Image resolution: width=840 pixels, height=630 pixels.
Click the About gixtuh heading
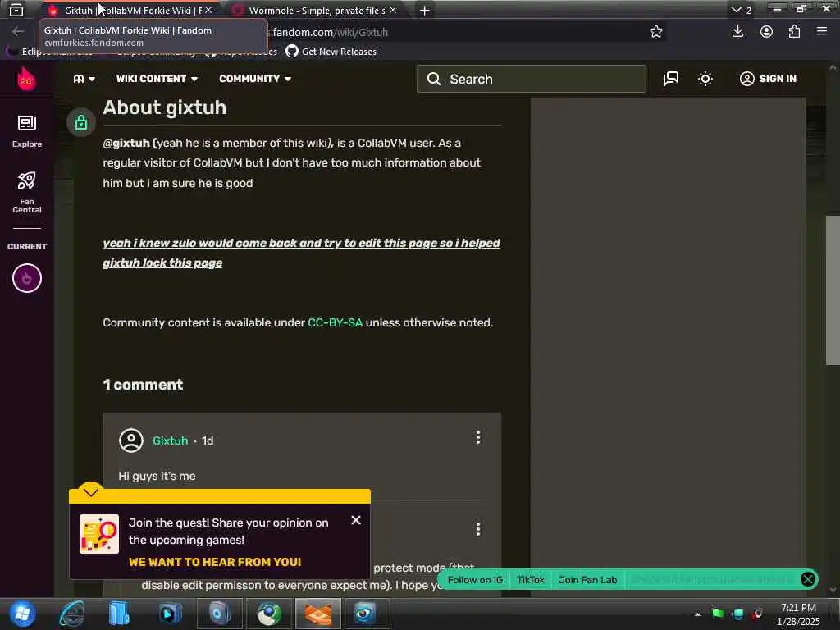tap(164, 107)
